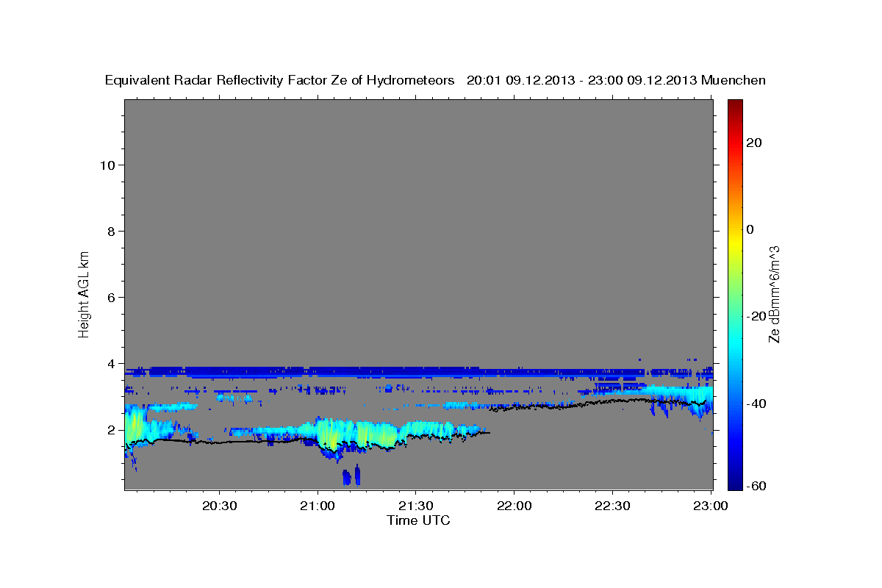
Task: Click the 21:30 time tick label
Action: click(415, 506)
